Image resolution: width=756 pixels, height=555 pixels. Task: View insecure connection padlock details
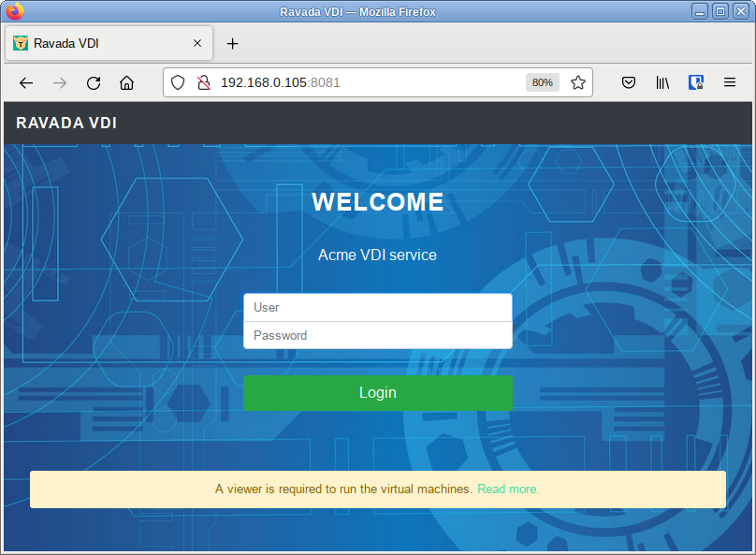coord(204,83)
